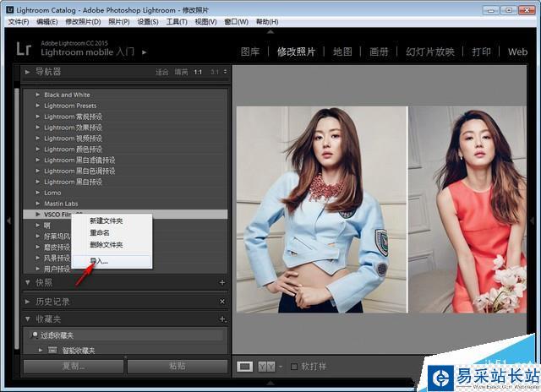Expand the Mastin Labs preset folder
Viewport: 541px width, 392px height.
[x=38, y=204]
